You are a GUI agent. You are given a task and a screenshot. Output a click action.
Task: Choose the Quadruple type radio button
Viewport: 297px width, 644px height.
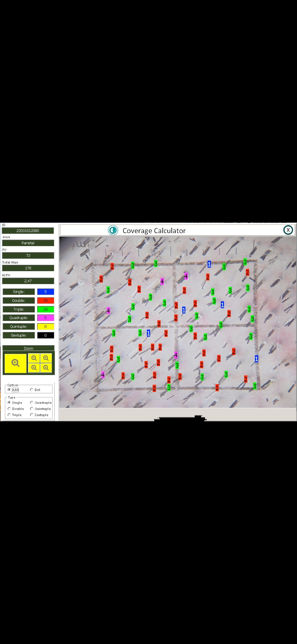pyautogui.click(x=32, y=403)
